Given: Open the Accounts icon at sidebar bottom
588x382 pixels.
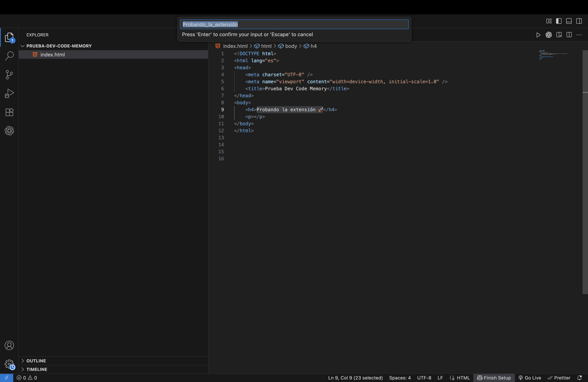Looking at the screenshot, I should pos(9,345).
